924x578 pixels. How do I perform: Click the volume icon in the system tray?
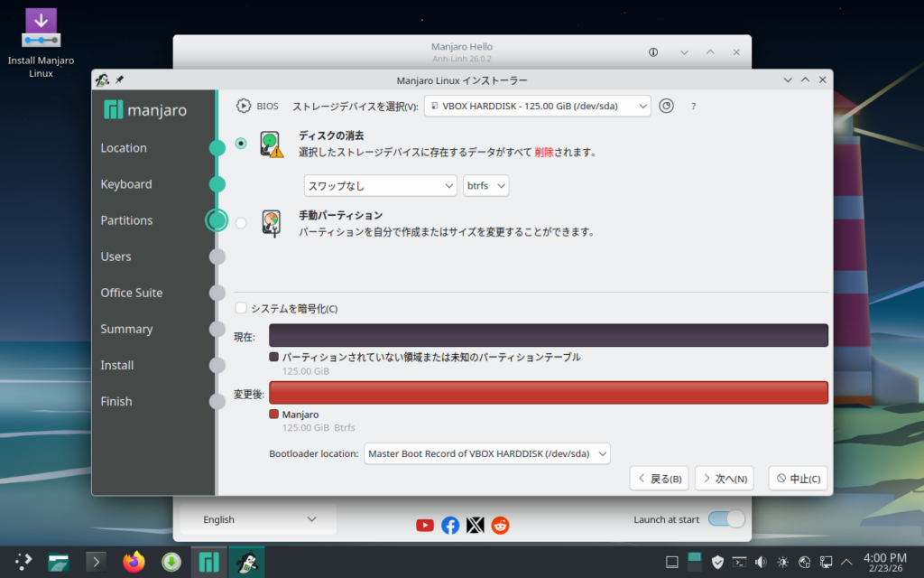(x=761, y=562)
